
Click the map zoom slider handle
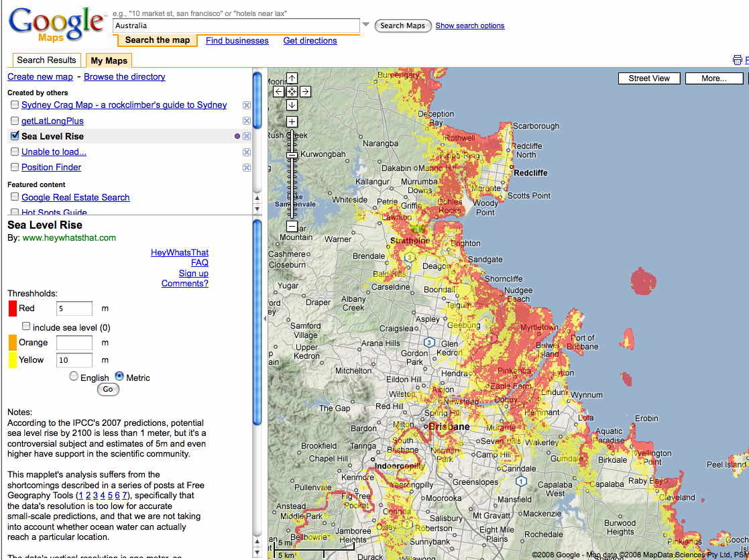pyautogui.click(x=292, y=155)
